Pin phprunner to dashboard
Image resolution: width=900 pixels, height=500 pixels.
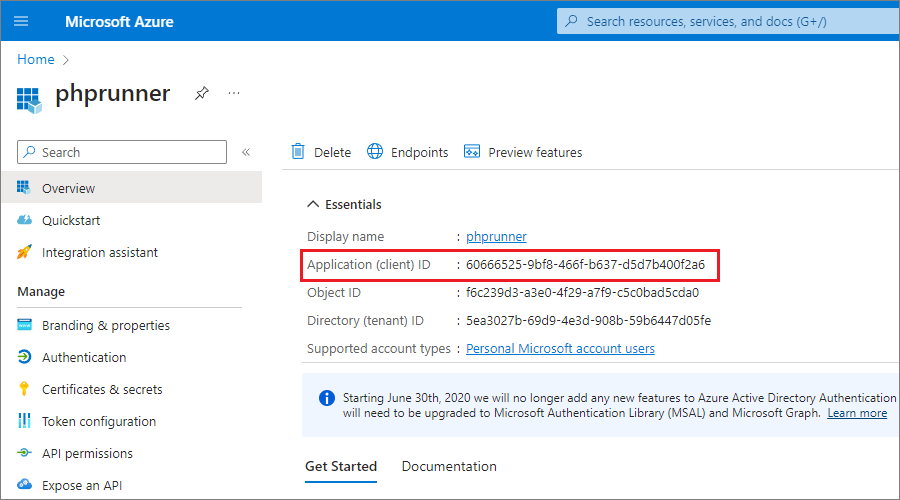201,93
